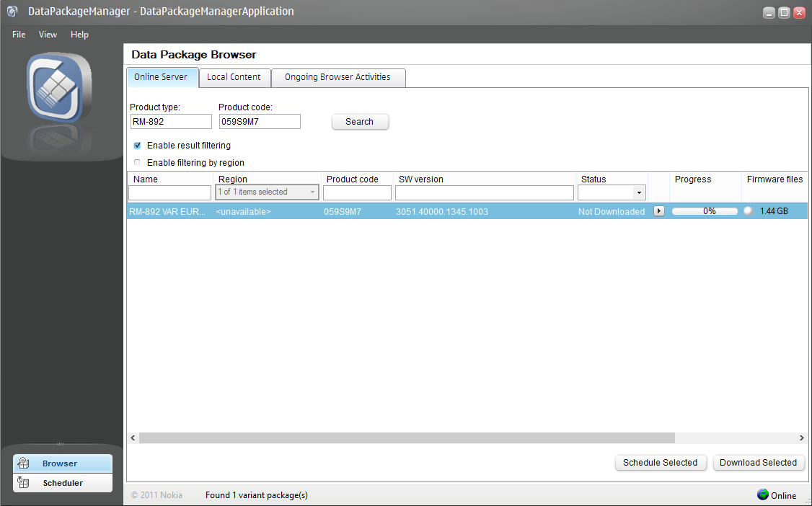Screen dimensions: 812x506
Task: Click the Name column header
Action: pyautogui.click(x=146, y=179)
